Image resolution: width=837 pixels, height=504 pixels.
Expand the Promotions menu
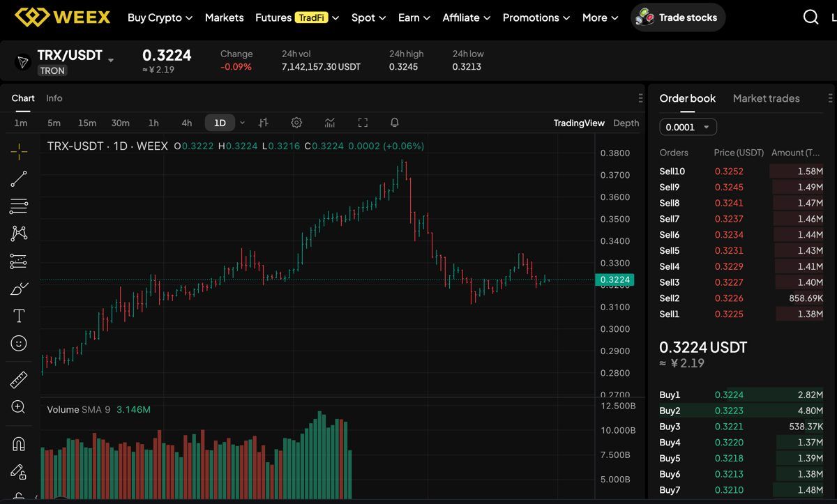coord(536,17)
